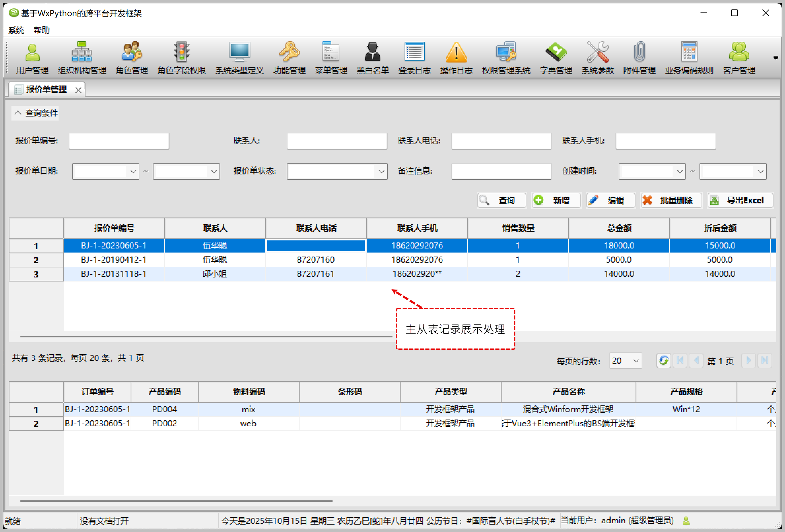The height and width of the screenshot is (532, 785).
Task: Click the 联系人 search input field
Action: pos(337,141)
